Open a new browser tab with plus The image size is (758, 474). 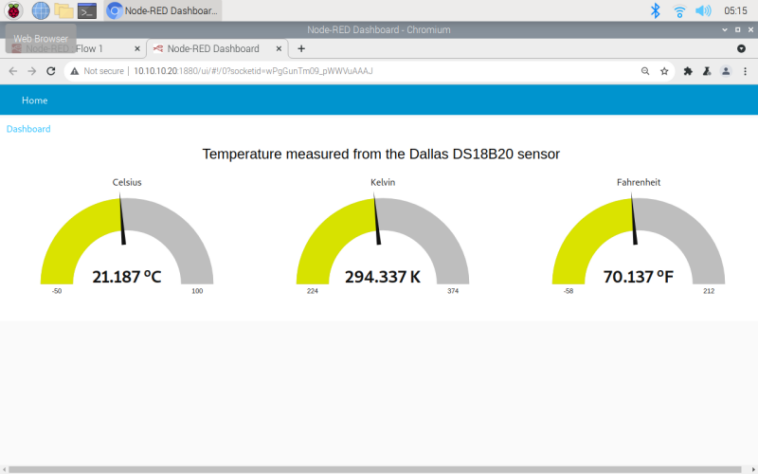tap(301, 48)
